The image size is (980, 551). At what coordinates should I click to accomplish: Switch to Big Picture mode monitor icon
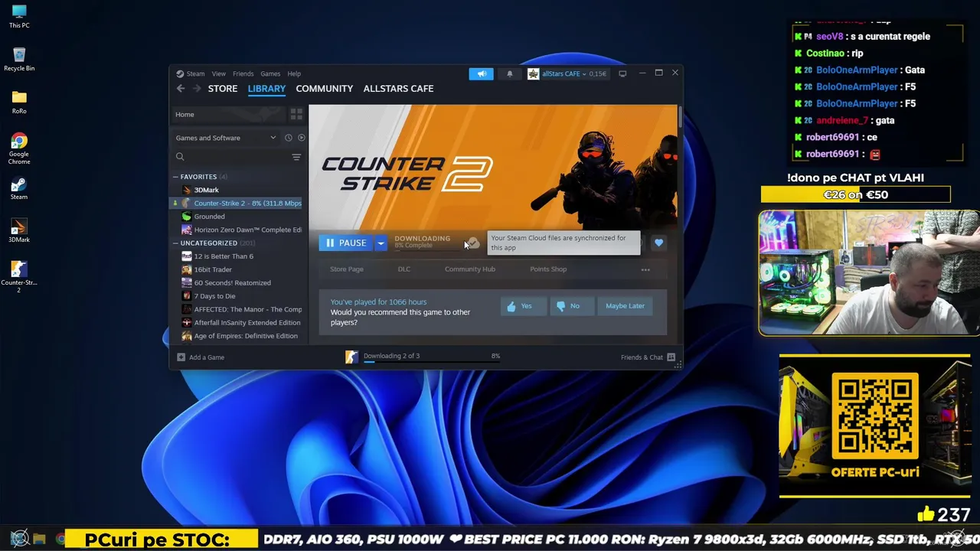pyautogui.click(x=622, y=73)
